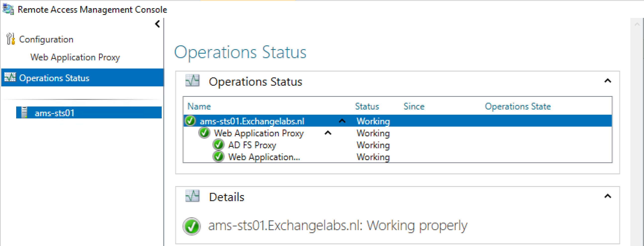Click the Operations Status panel header icon
Viewport: 644px width, 246px height.
(x=192, y=81)
